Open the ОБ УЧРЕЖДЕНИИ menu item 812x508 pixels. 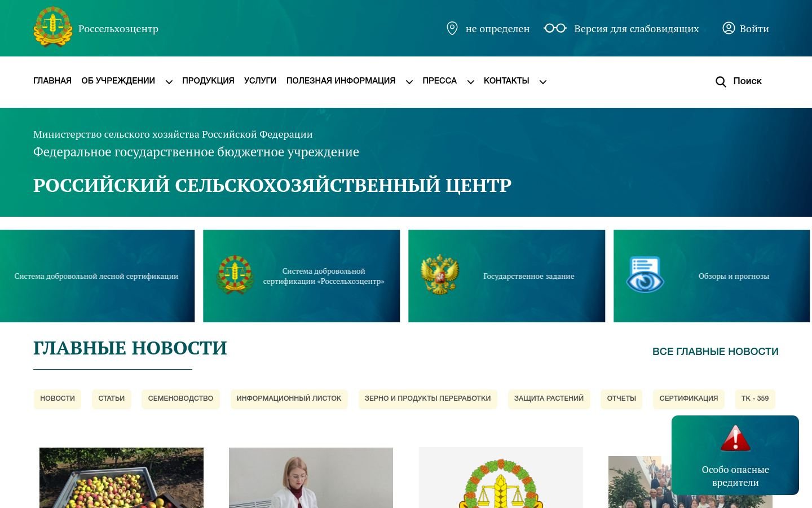(x=118, y=81)
